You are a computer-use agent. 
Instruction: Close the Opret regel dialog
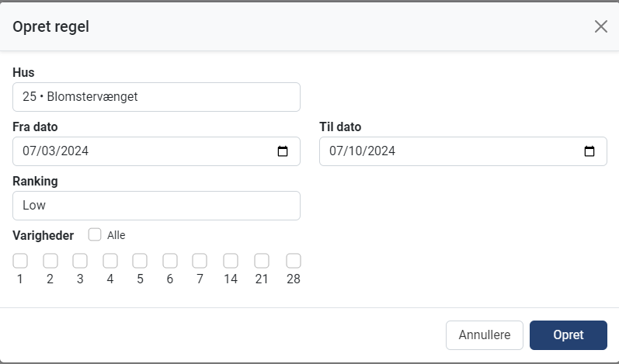pos(600,26)
